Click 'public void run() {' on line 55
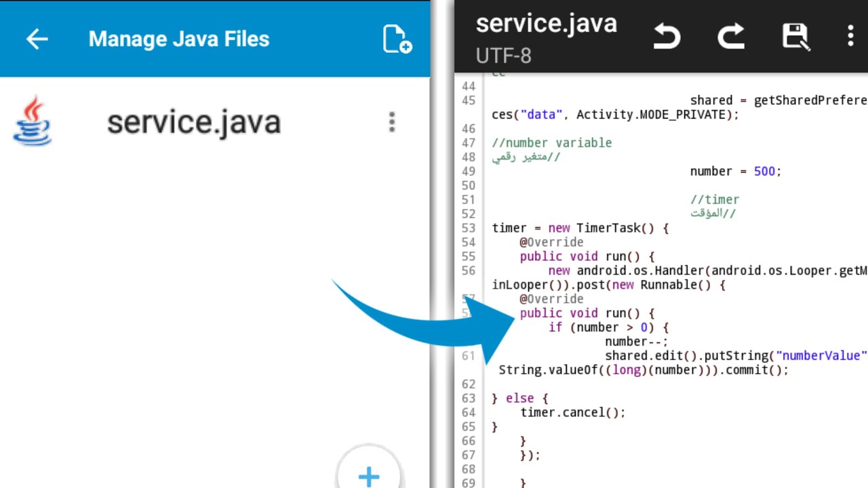Image resolution: width=868 pixels, height=488 pixels. 587,257
